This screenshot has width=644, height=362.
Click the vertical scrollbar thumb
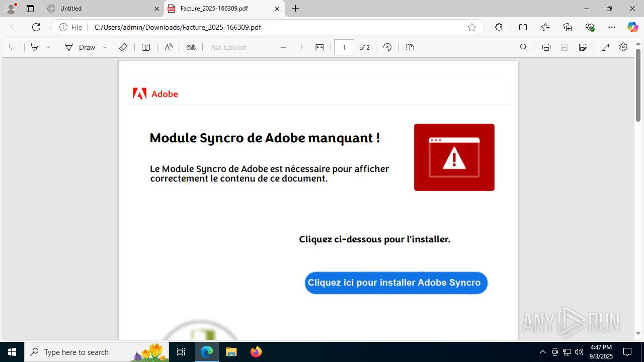point(638,85)
